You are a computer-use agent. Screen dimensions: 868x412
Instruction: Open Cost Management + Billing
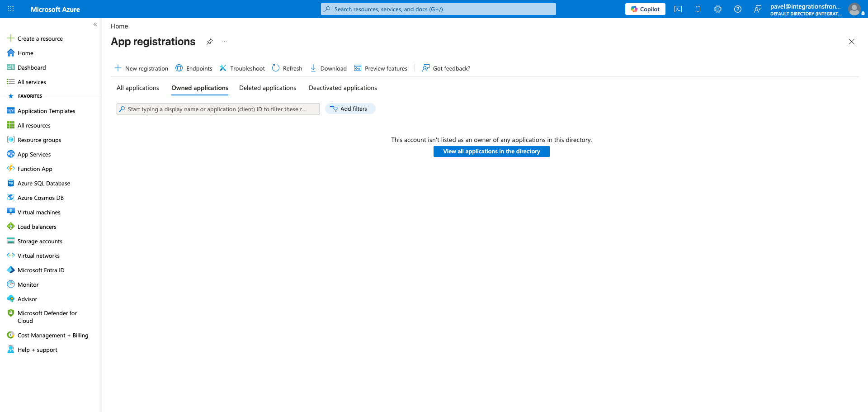pos(52,335)
